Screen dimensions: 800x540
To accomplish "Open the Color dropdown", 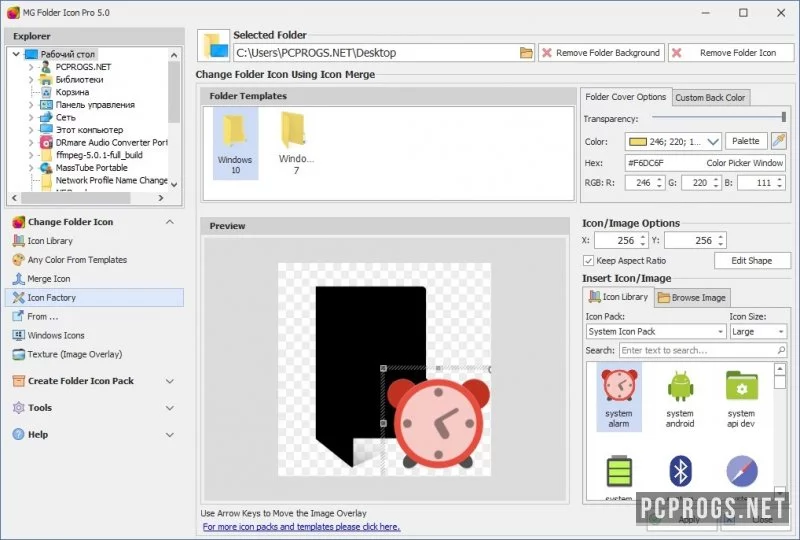I will 713,141.
